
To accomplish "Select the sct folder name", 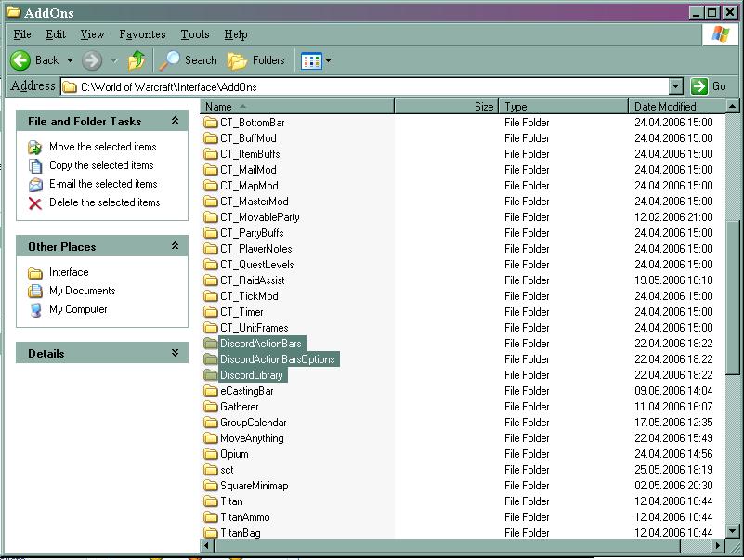I will point(227,470).
